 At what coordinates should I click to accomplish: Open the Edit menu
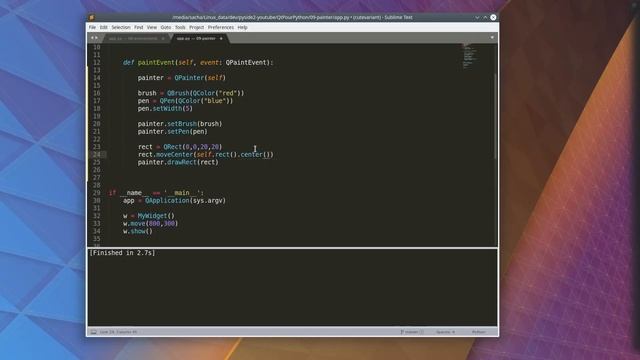click(104, 27)
